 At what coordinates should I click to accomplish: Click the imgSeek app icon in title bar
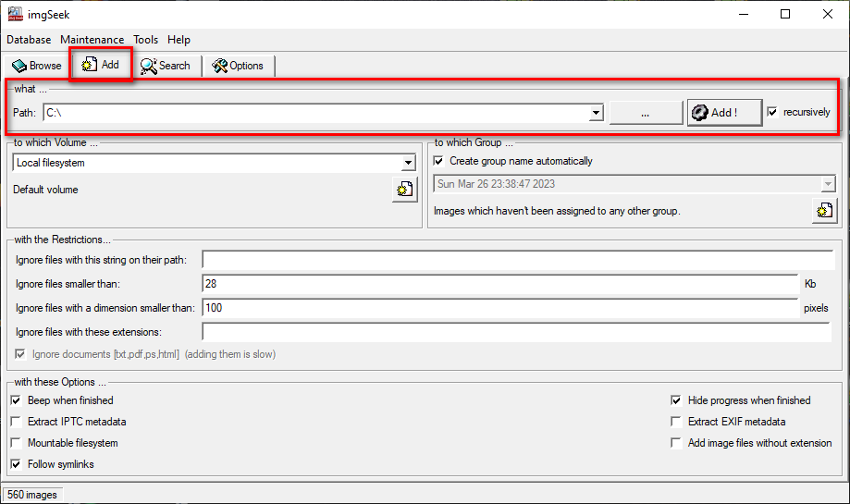[x=15, y=14]
